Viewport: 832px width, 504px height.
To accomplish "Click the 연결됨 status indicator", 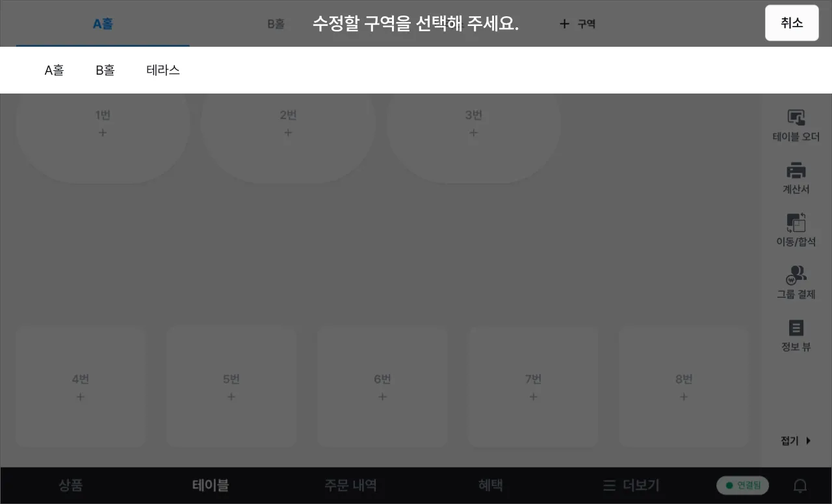I will pos(742,485).
